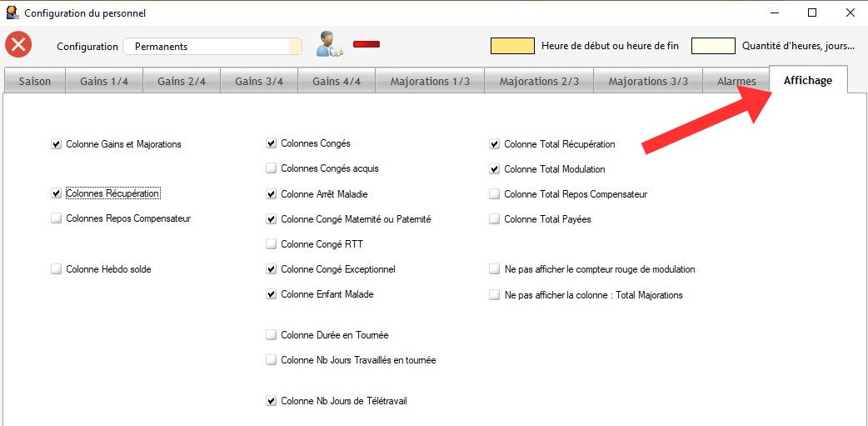Screen dimensions: 868x426
Task: Click the pale yellow Quantité d'heures swatch
Action: click(713, 47)
